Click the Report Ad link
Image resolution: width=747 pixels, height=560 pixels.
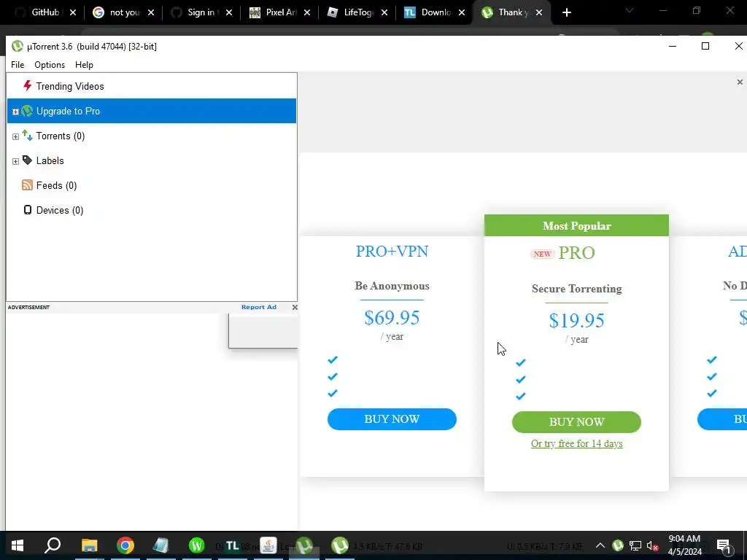(x=259, y=307)
